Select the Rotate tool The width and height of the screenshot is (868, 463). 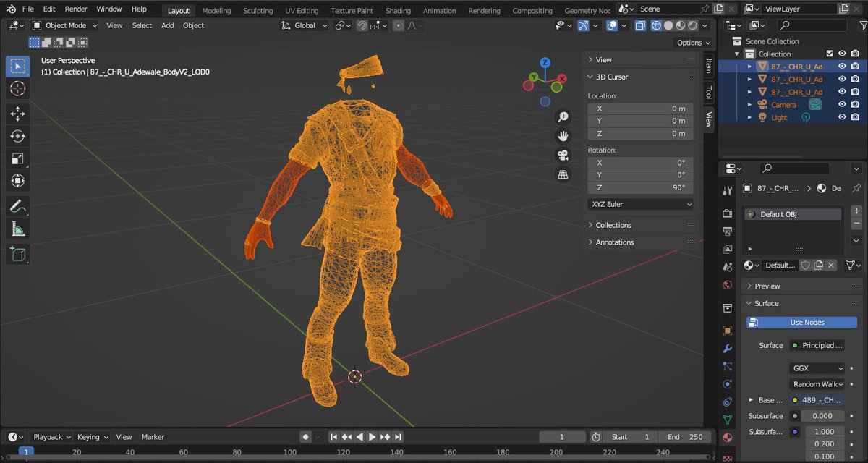click(x=18, y=137)
